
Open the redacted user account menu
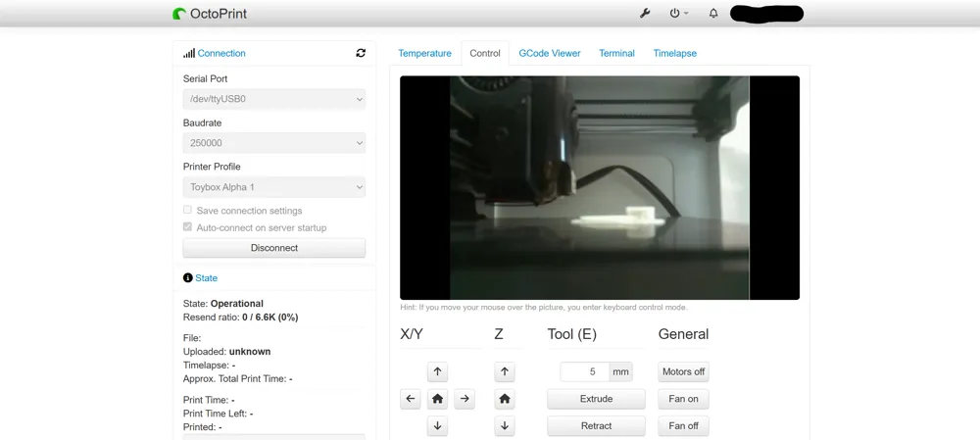click(767, 13)
